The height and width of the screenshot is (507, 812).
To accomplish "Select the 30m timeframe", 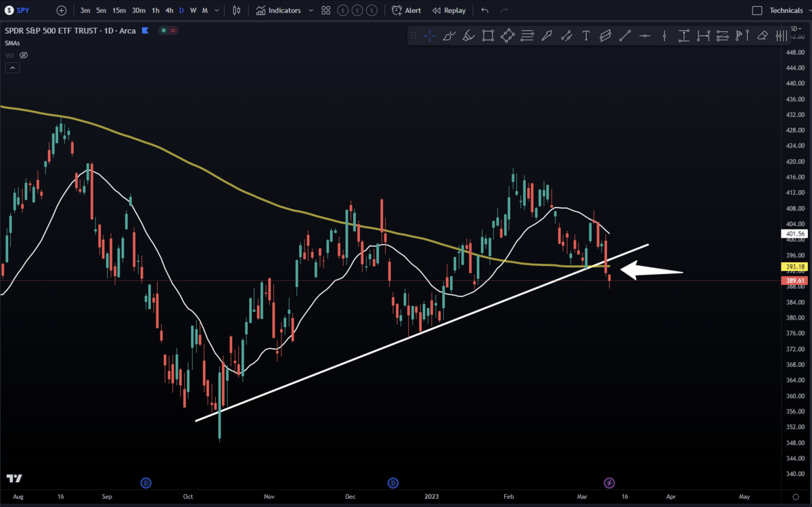I will (x=139, y=10).
